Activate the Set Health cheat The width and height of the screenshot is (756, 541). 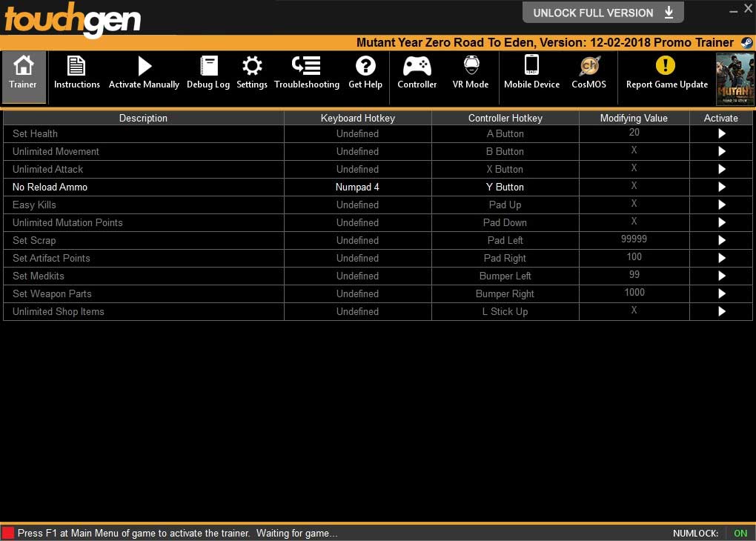click(x=721, y=134)
